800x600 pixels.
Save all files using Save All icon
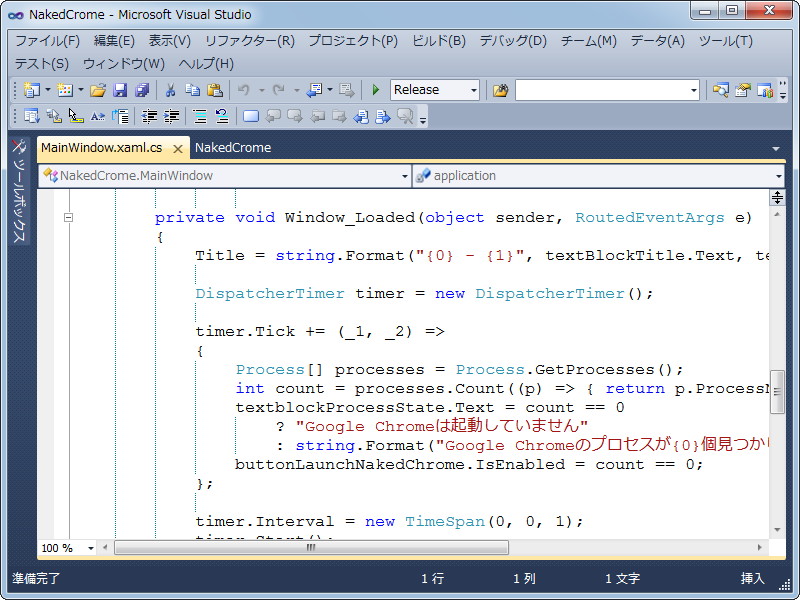click(x=145, y=89)
